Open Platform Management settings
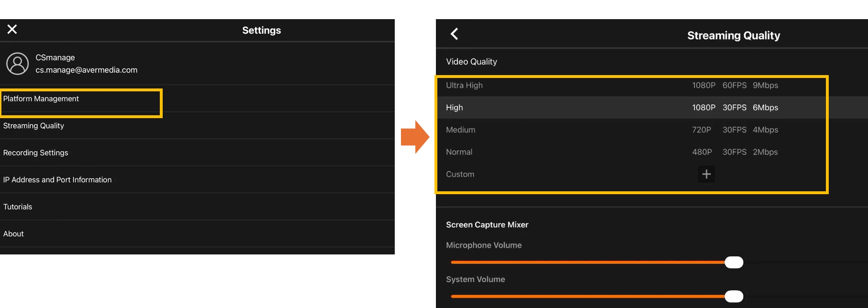The width and height of the screenshot is (868, 308). click(41, 99)
